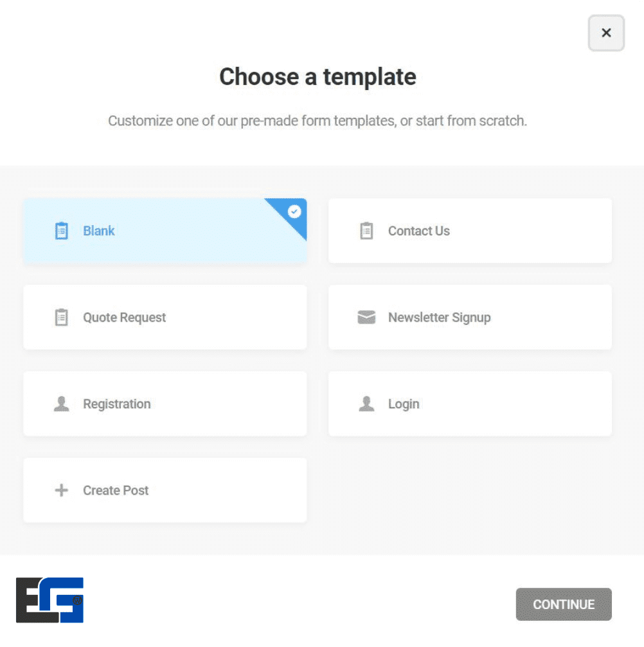The width and height of the screenshot is (644, 647).
Task: Select the Newsletter Signup template
Action: click(439, 317)
